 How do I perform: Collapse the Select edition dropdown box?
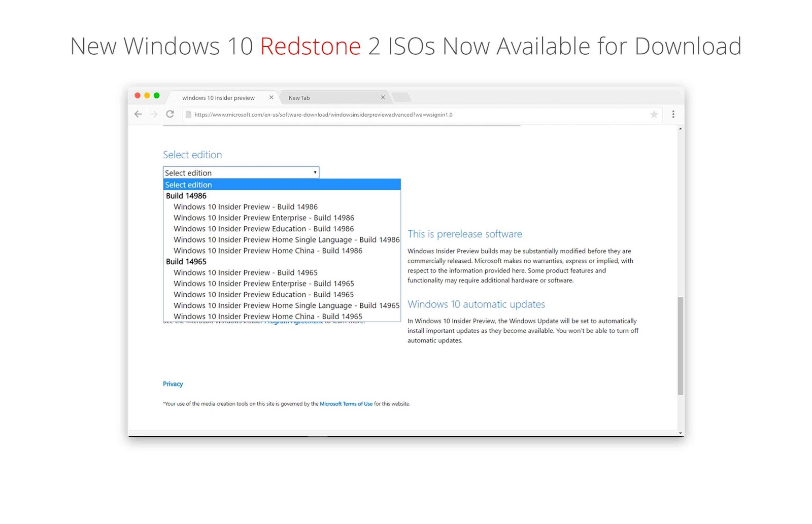tap(241, 172)
